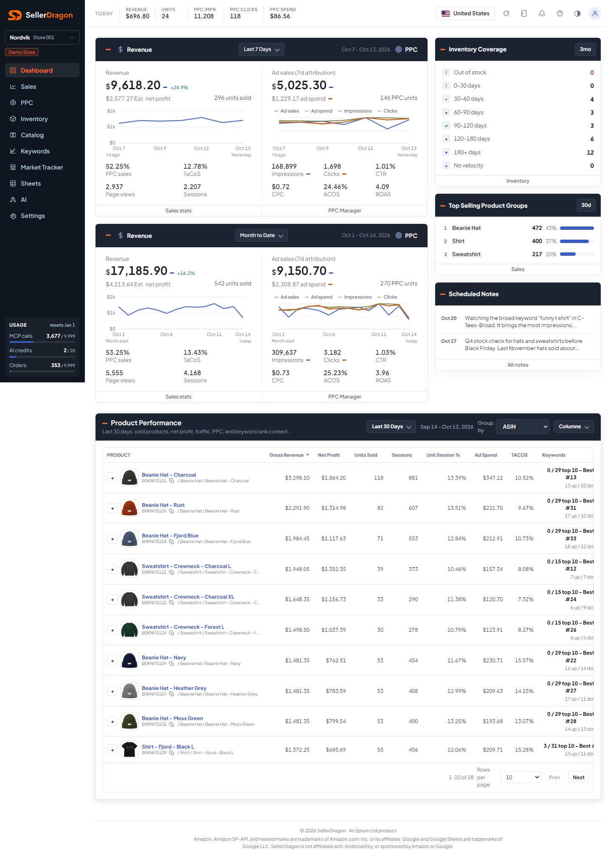Open Sheets in the sidebar
Image resolution: width=605 pixels, height=868 pixels.
42,184
